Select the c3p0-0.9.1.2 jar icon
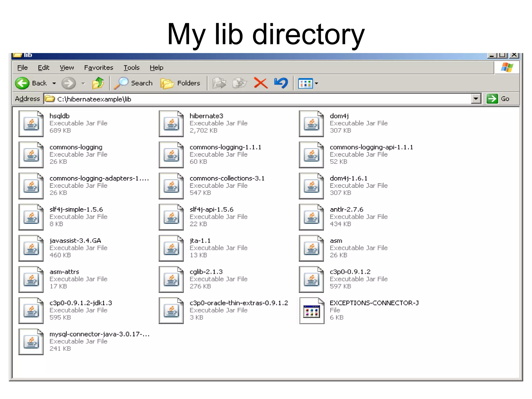532x399 pixels. (311, 280)
